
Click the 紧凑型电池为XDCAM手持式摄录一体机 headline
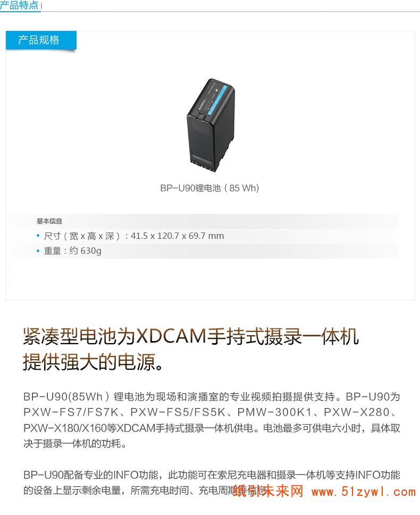coord(191,336)
